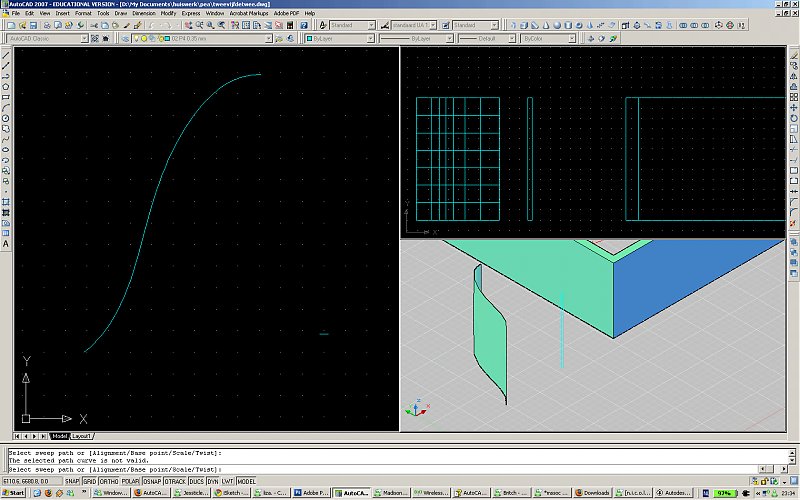Toggle OTRACK in status bar

(x=175, y=481)
